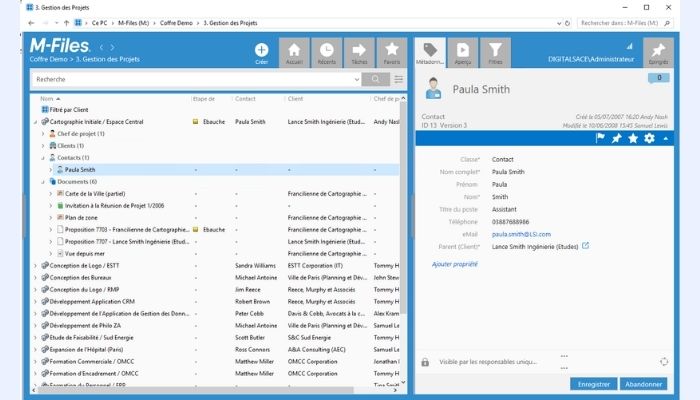
Task: Click the Ajouter propriété link
Action: [x=454, y=264]
